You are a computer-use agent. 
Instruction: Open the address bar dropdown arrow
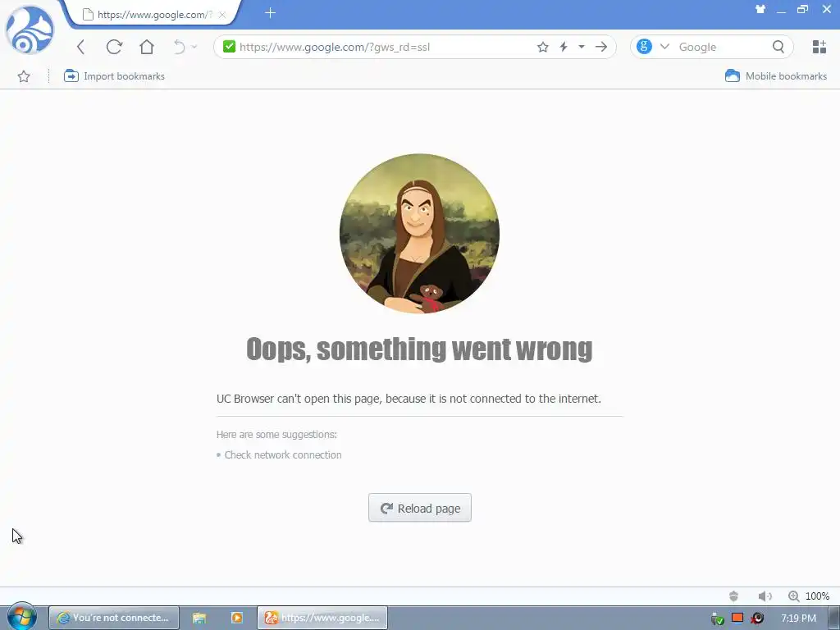click(582, 47)
